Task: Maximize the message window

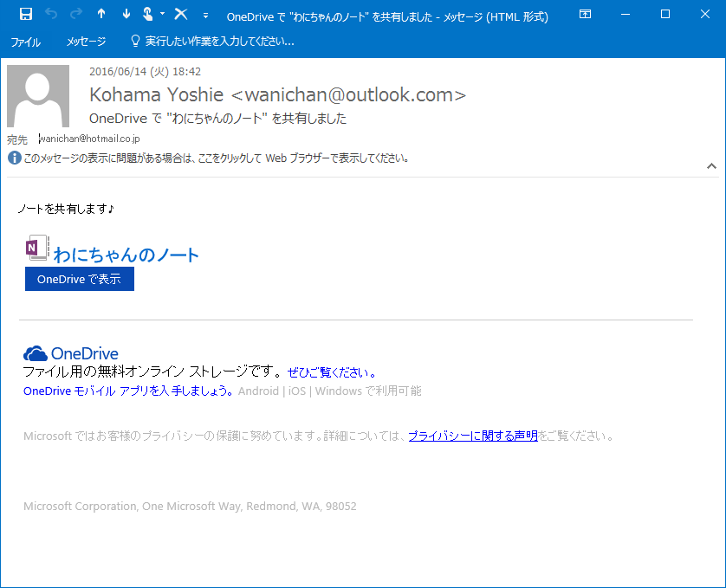Action: click(x=665, y=15)
